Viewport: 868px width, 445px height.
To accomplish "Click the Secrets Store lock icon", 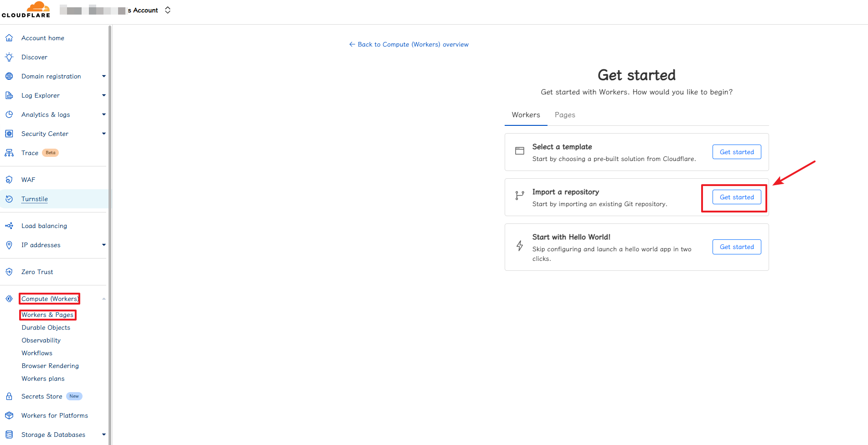I will (x=9, y=396).
